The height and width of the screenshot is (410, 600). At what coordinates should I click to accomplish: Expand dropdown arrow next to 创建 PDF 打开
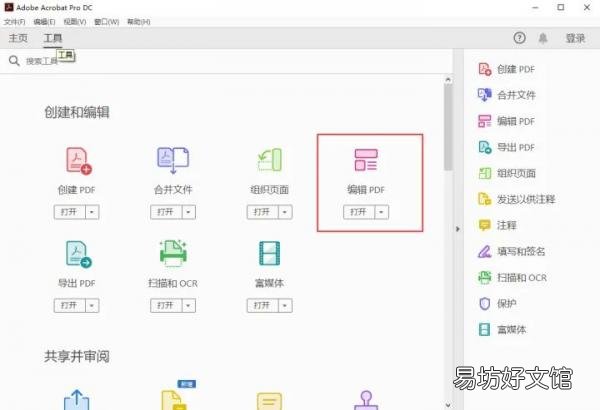[92, 212]
